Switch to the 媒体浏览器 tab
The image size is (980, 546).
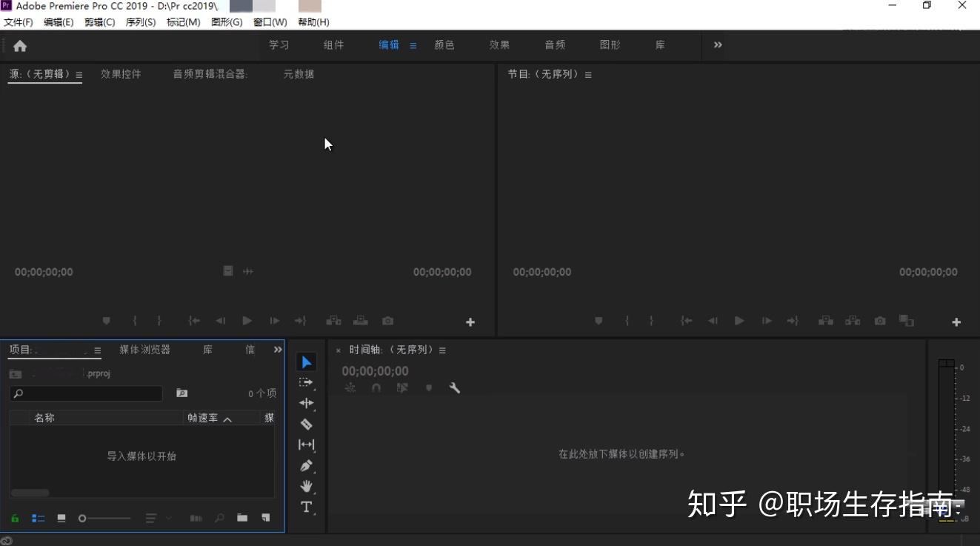tap(144, 350)
